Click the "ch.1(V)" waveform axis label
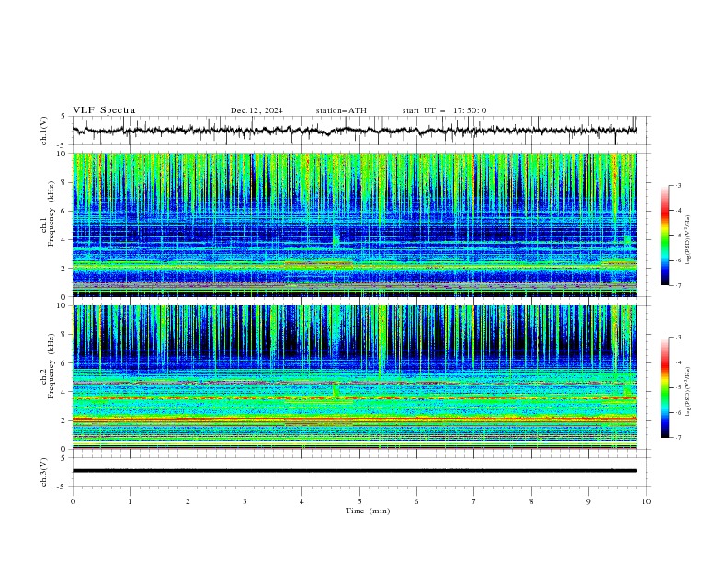Screen dimensions: 728x563 [44, 131]
